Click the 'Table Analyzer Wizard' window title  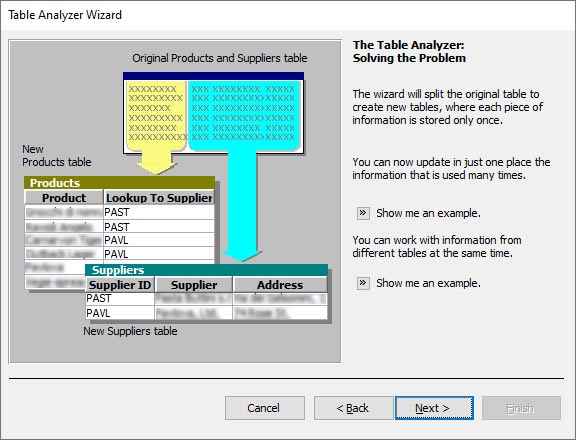pos(65,15)
